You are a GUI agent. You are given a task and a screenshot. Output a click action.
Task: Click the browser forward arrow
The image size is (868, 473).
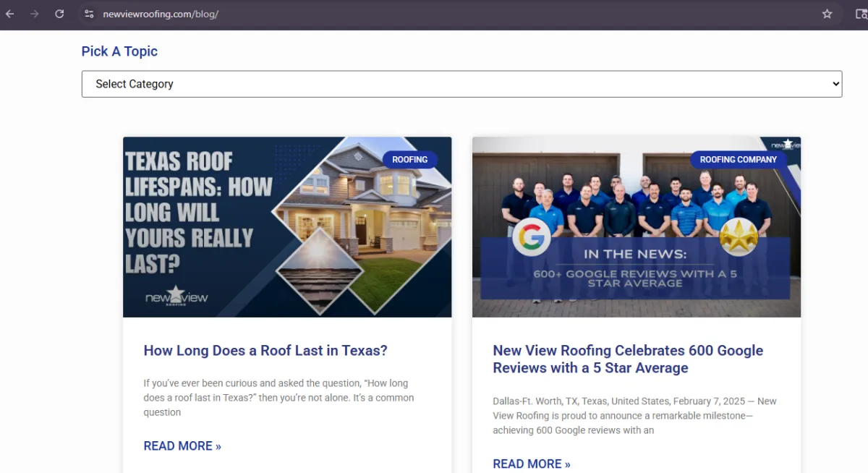click(35, 14)
